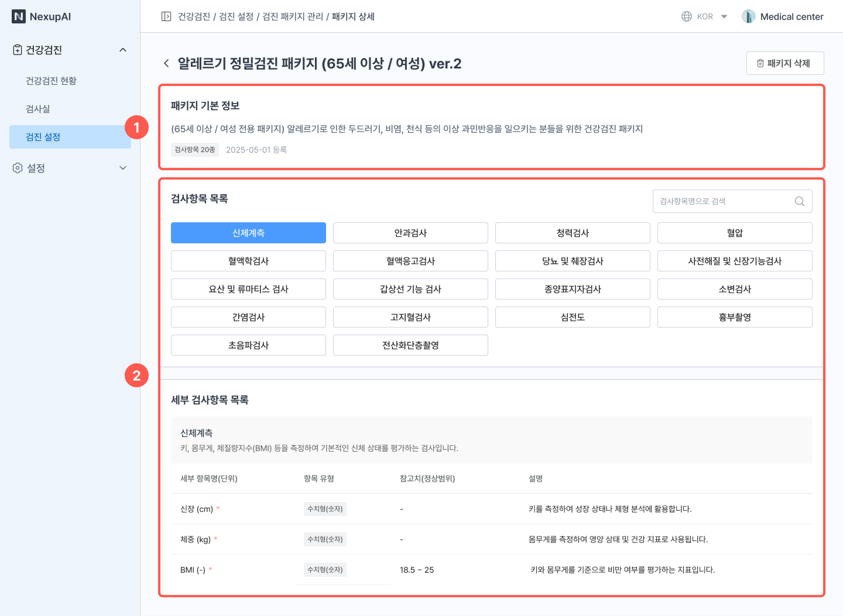843x616 pixels.
Task: Select the 심전도 category
Action: (572, 317)
